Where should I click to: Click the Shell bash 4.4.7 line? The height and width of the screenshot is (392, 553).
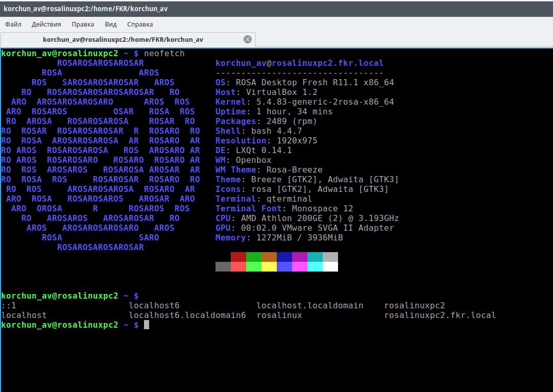coord(258,131)
